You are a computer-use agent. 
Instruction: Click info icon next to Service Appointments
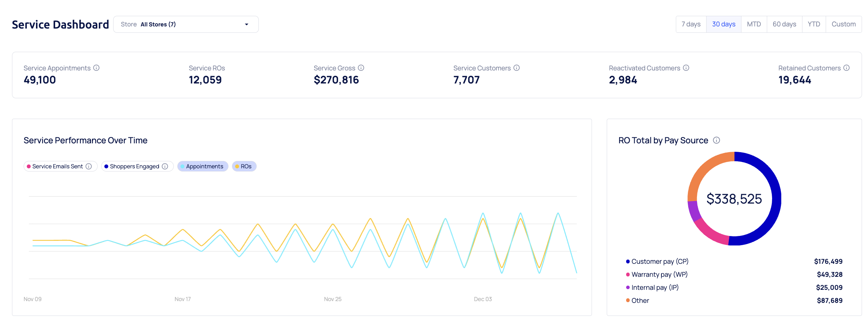(96, 68)
